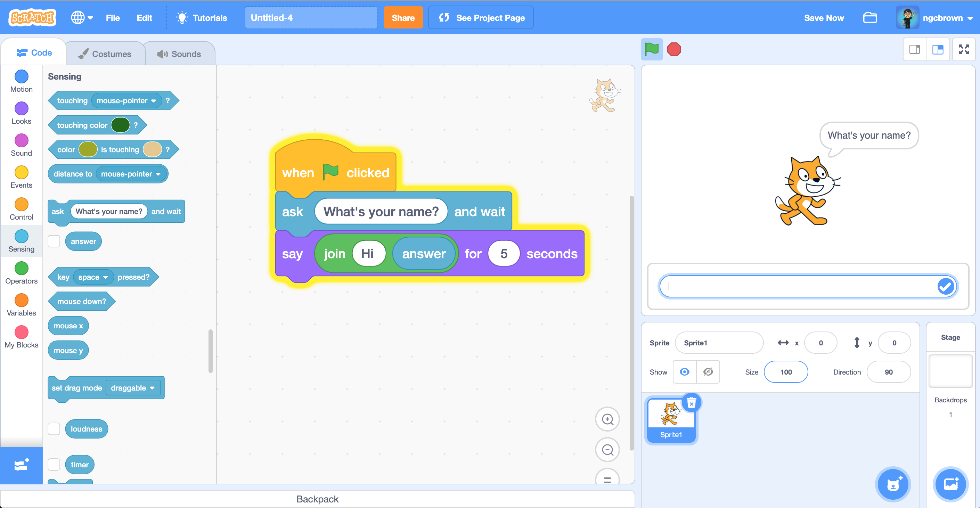Screen dimensions: 980x508
Task: Select the Control block category
Action: tap(21, 209)
